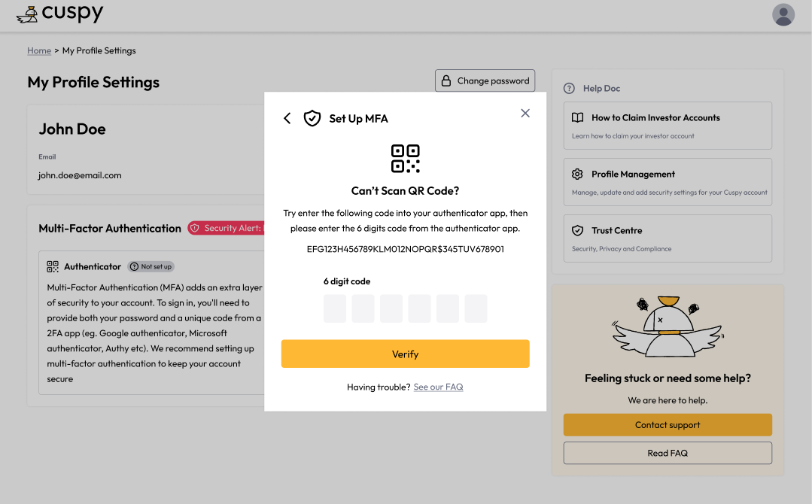Open the See our FAQ link
Viewport: 812px width, 504px height.
click(438, 387)
